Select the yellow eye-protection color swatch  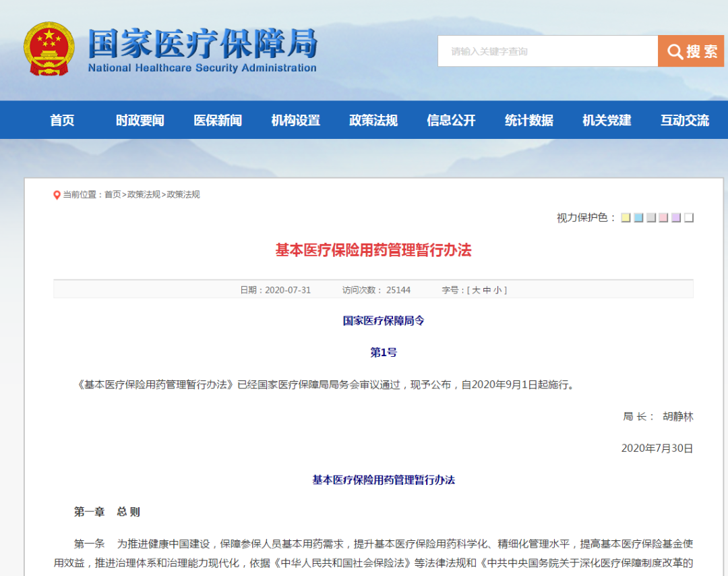626,218
